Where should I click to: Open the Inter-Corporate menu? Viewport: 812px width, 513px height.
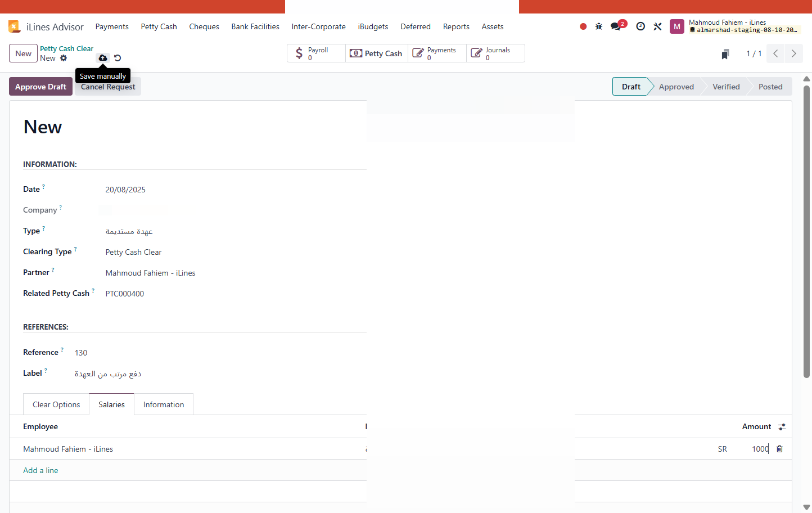click(x=319, y=26)
